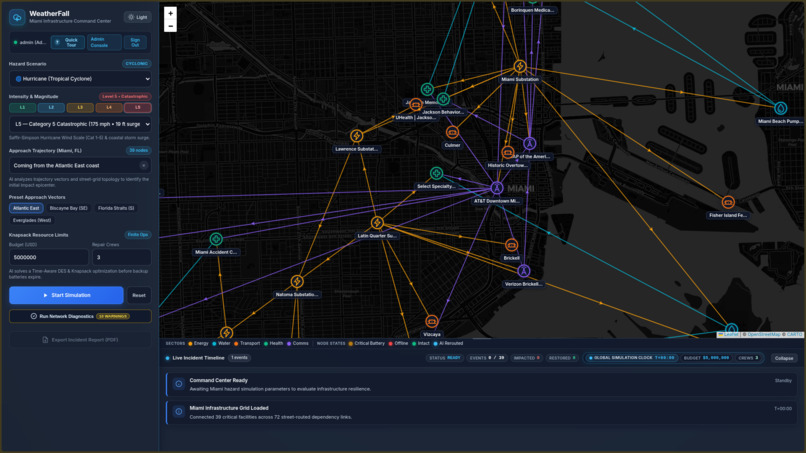
Task: Select the Latin Quarter substation node
Action: tap(377, 223)
